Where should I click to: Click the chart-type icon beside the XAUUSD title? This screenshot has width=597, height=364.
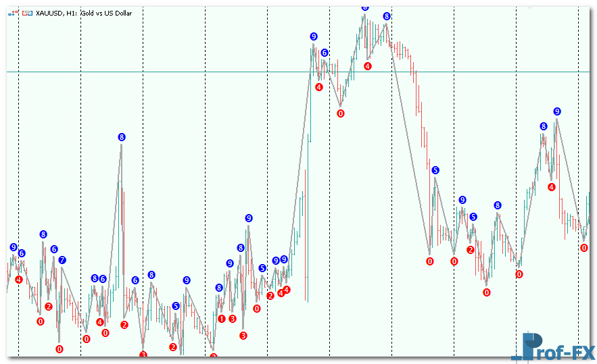click(12, 13)
